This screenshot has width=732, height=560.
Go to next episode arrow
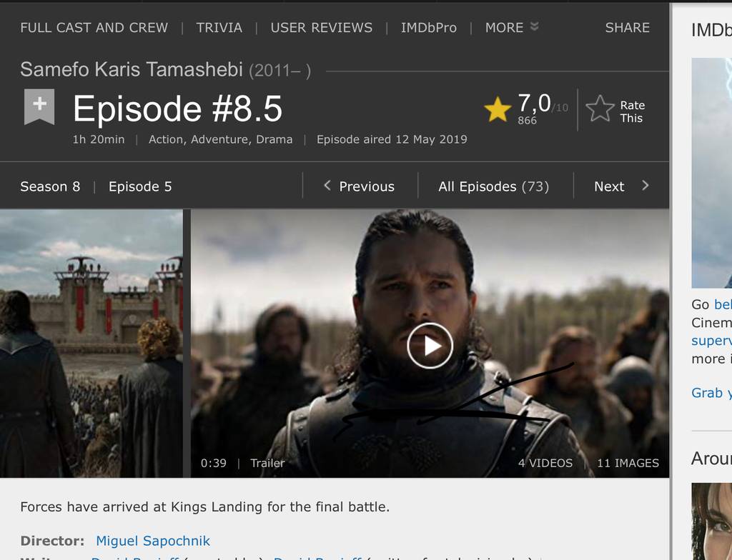(646, 186)
